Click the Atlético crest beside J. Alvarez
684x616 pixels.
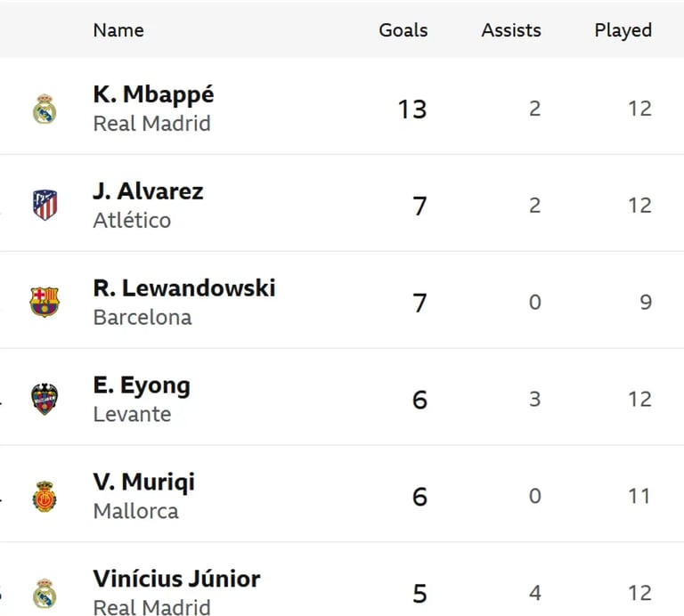(x=45, y=205)
